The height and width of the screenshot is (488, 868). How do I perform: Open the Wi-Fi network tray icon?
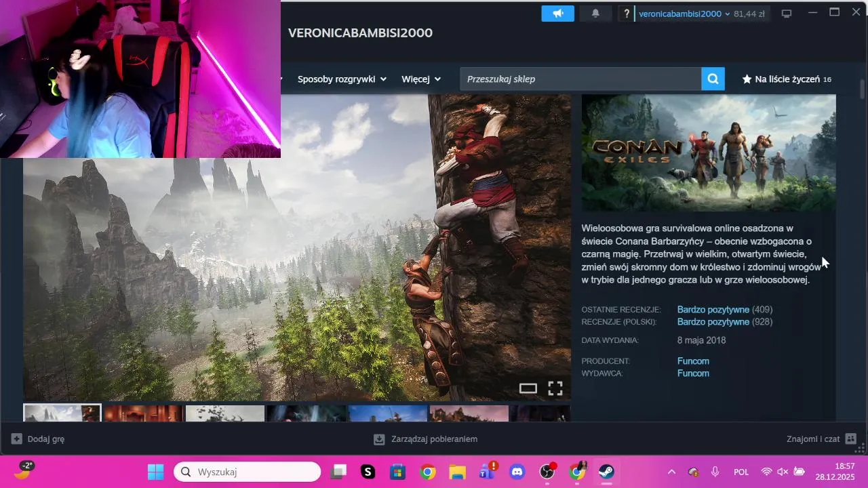766,472
